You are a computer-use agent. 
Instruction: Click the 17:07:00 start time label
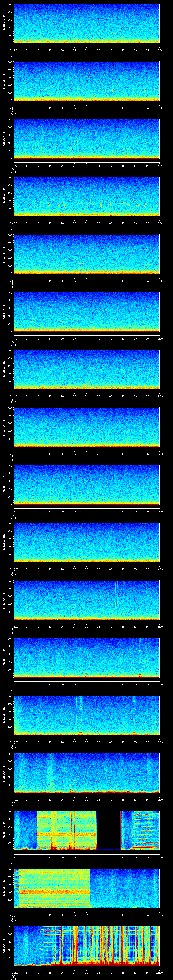click(13, 223)
